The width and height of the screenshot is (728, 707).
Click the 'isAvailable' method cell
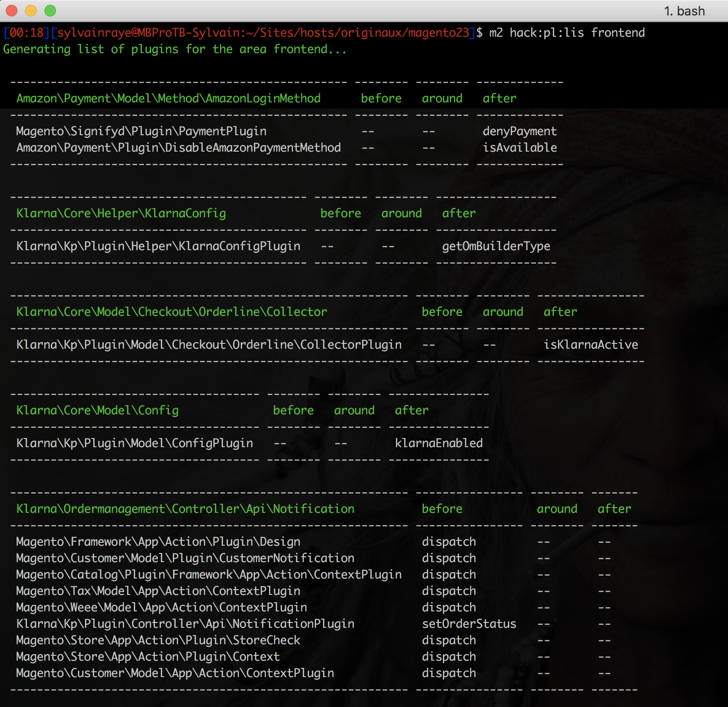pos(520,148)
